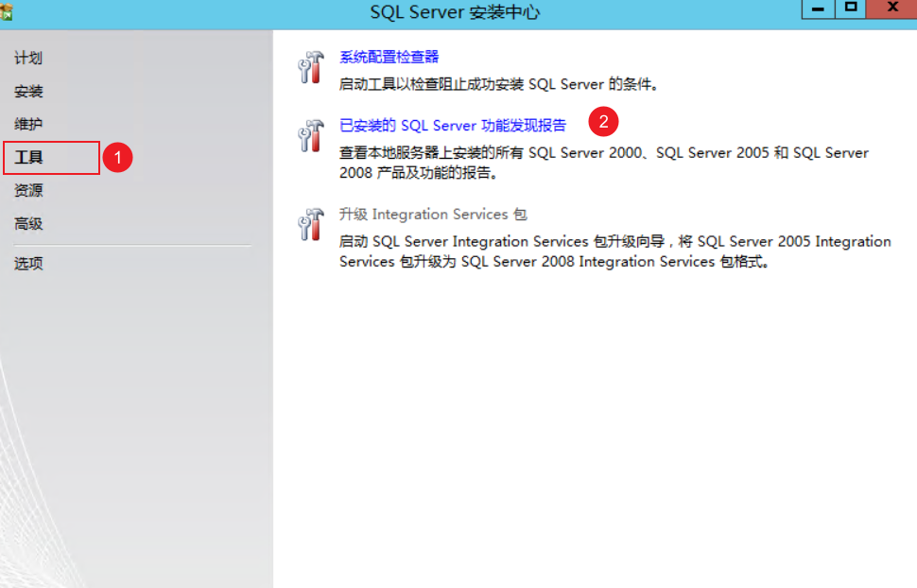Image resolution: width=917 pixels, height=588 pixels.
Task: Open the 计划 page in sidebar
Action: click(x=28, y=59)
